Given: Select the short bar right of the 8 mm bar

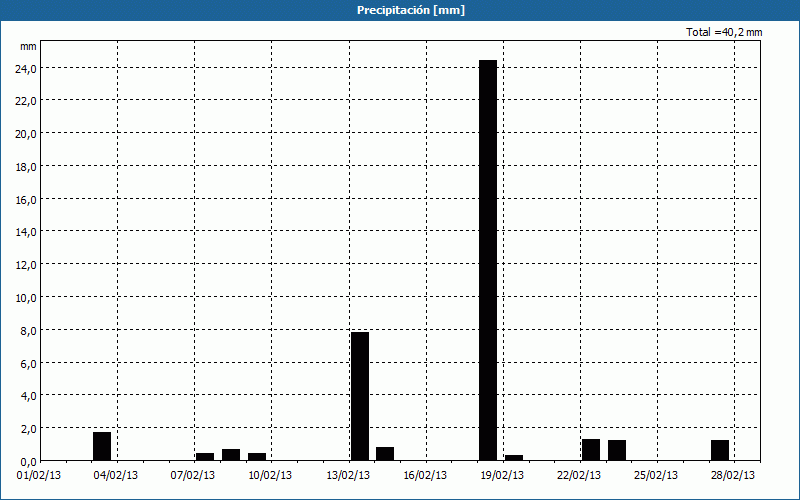Looking at the screenshot, I should [x=385, y=454].
